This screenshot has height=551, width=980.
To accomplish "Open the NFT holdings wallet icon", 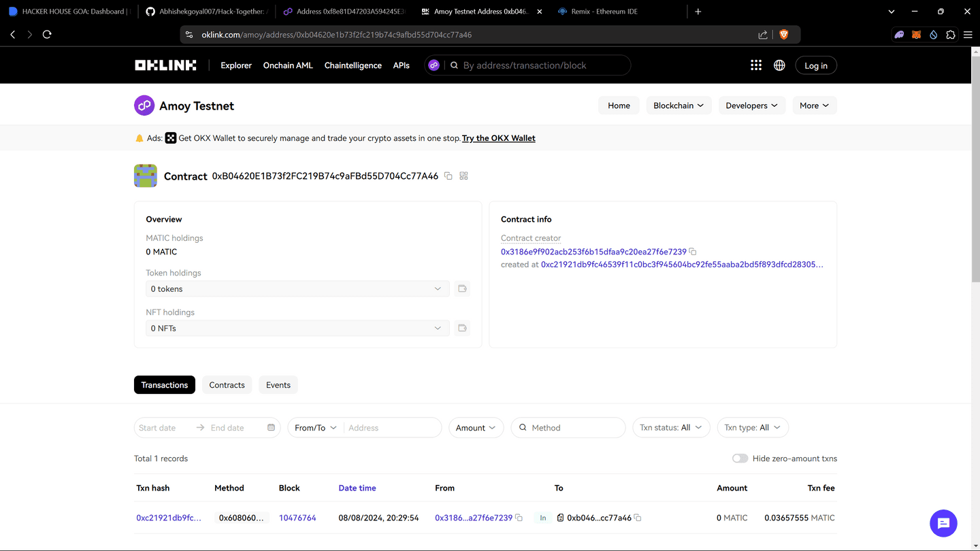I will click(462, 329).
